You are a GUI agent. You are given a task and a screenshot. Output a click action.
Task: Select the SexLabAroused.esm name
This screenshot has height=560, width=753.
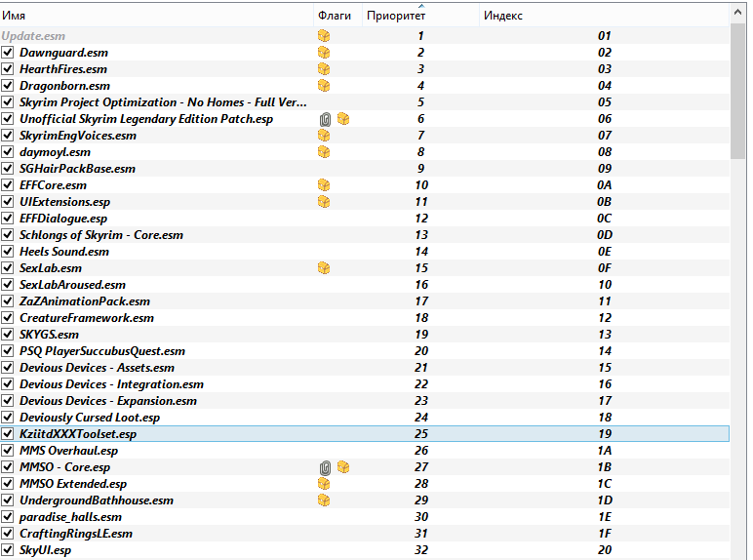(72, 285)
